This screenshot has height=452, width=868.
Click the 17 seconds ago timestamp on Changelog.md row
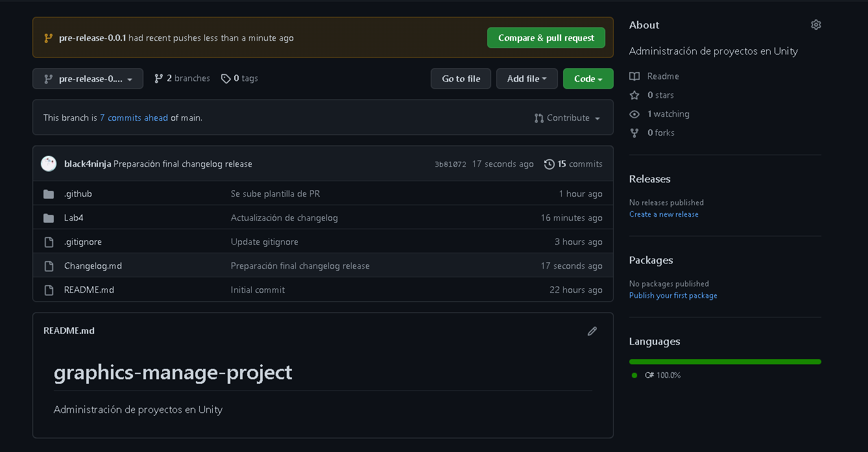click(572, 266)
